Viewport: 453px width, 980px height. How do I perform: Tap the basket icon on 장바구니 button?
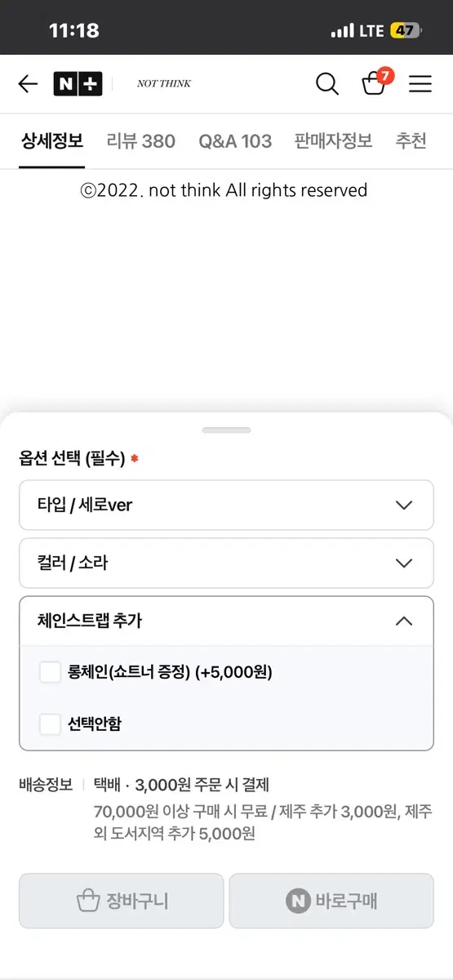(x=87, y=902)
